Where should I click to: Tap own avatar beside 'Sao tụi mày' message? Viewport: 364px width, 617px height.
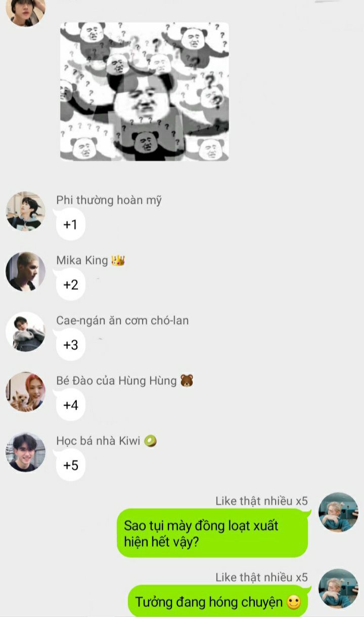338,512
